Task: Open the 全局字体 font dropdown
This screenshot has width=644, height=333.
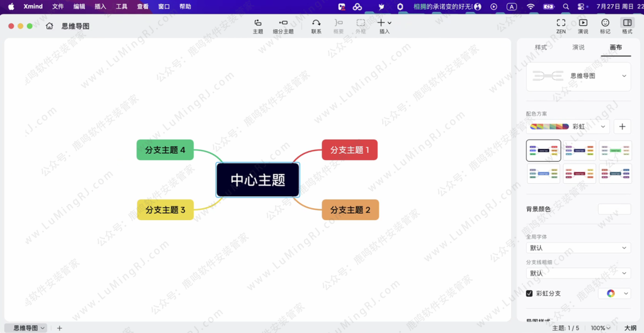Action: pyautogui.click(x=578, y=248)
